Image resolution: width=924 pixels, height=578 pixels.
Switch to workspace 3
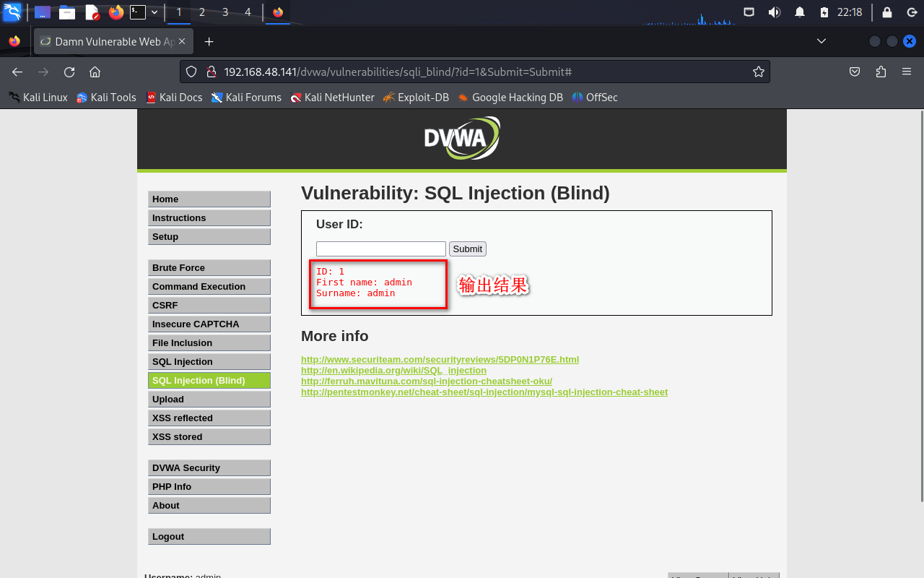(x=225, y=12)
